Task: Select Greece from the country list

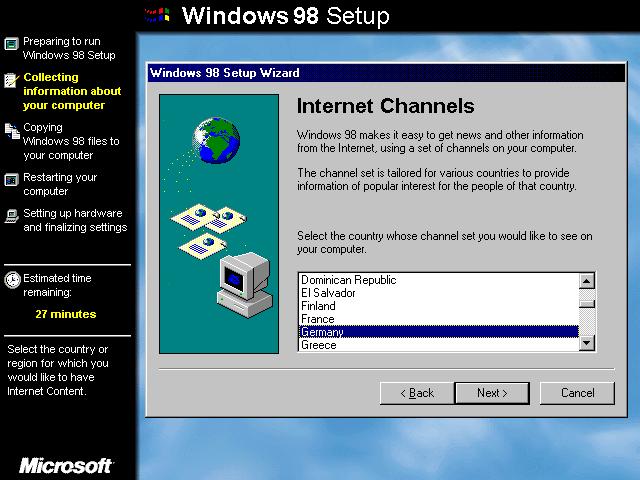Action: tap(439, 345)
